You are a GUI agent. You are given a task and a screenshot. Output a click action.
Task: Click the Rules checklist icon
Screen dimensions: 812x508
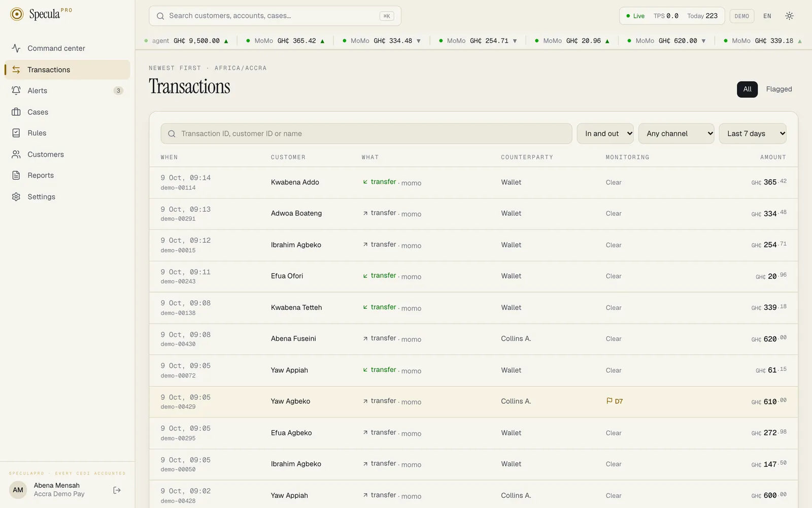[16, 133]
